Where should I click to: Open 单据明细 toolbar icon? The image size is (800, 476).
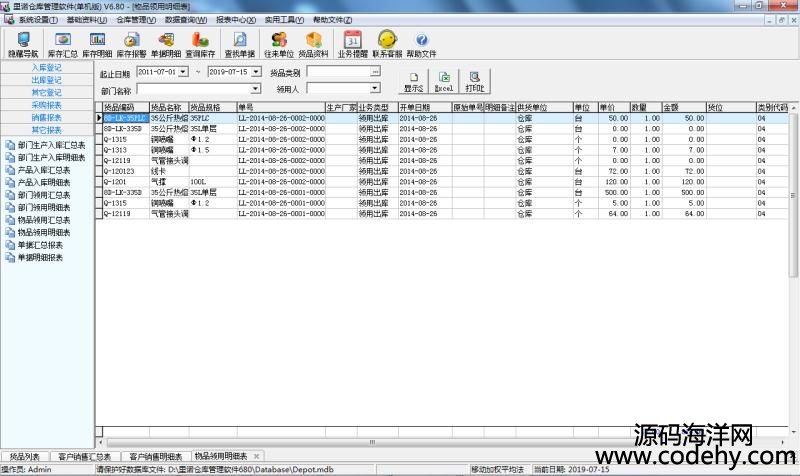click(166, 44)
